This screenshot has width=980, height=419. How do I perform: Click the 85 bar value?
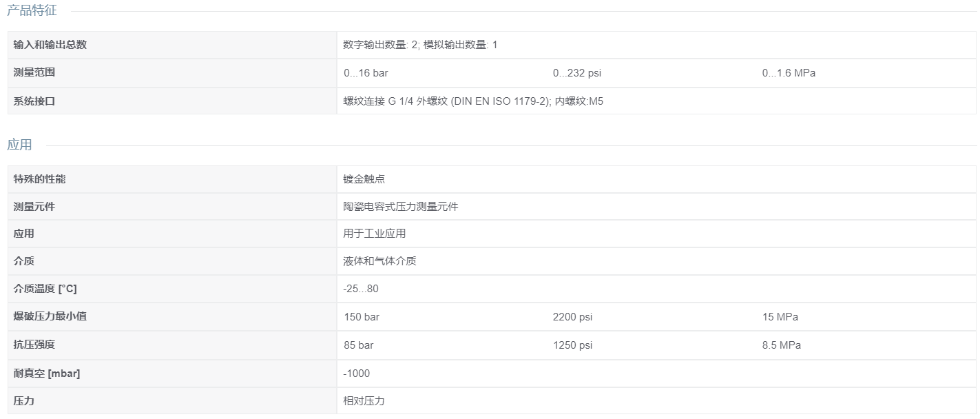pyautogui.click(x=359, y=345)
